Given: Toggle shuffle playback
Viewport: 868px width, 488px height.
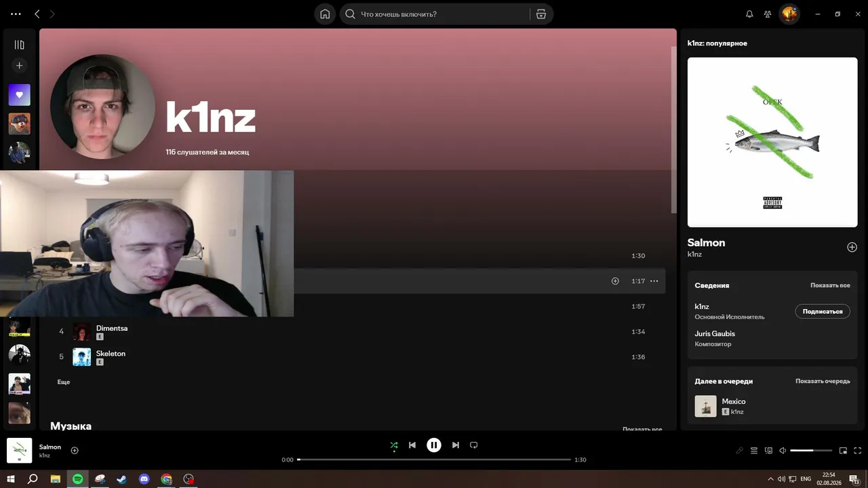Looking at the screenshot, I should point(394,445).
